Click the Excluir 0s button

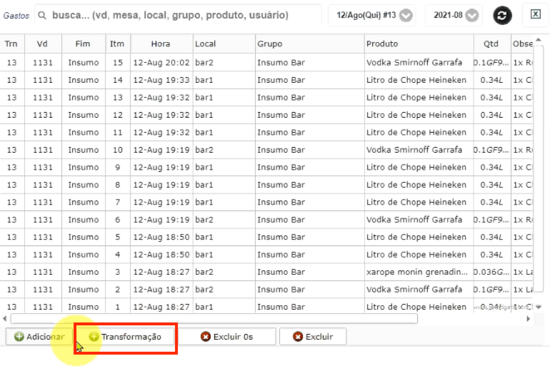(227, 337)
